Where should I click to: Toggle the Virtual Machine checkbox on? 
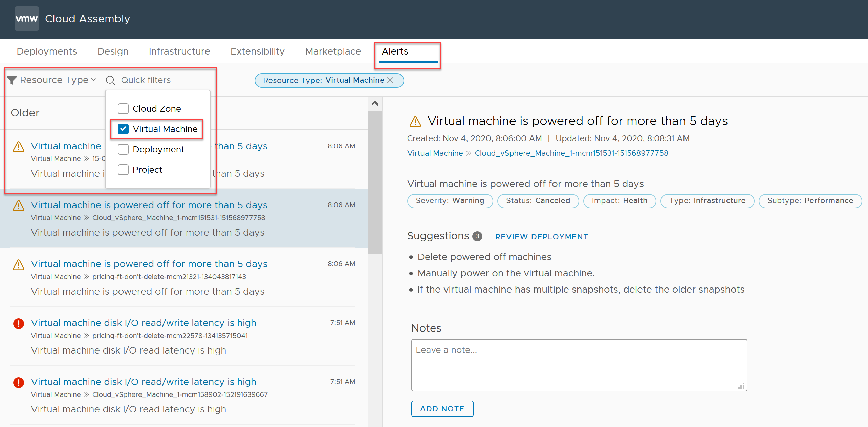coord(123,129)
